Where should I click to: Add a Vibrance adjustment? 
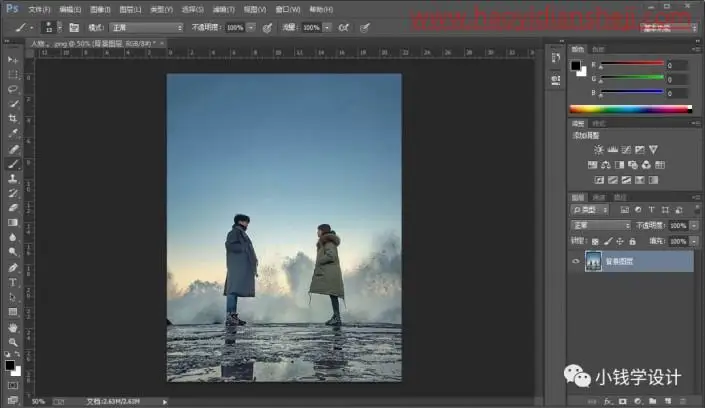[653, 149]
